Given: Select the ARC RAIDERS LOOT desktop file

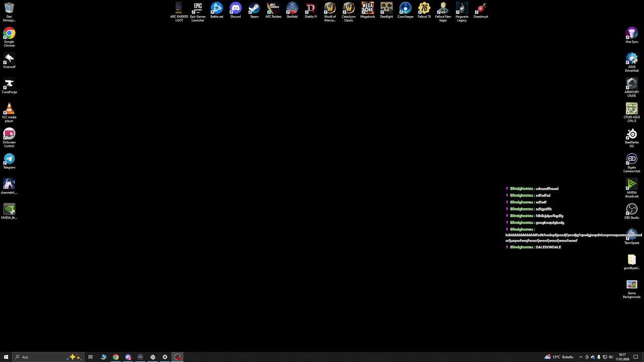Looking at the screenshot, I should pos(179,12).
